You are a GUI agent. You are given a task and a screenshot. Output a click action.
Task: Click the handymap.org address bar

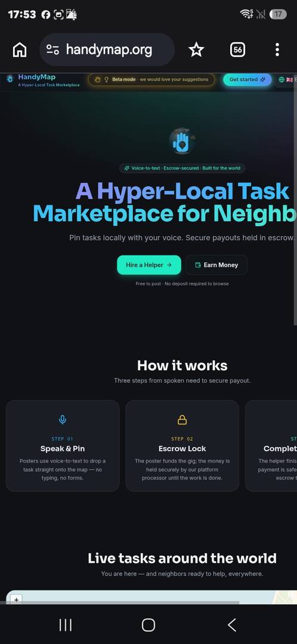coord(107,49)
